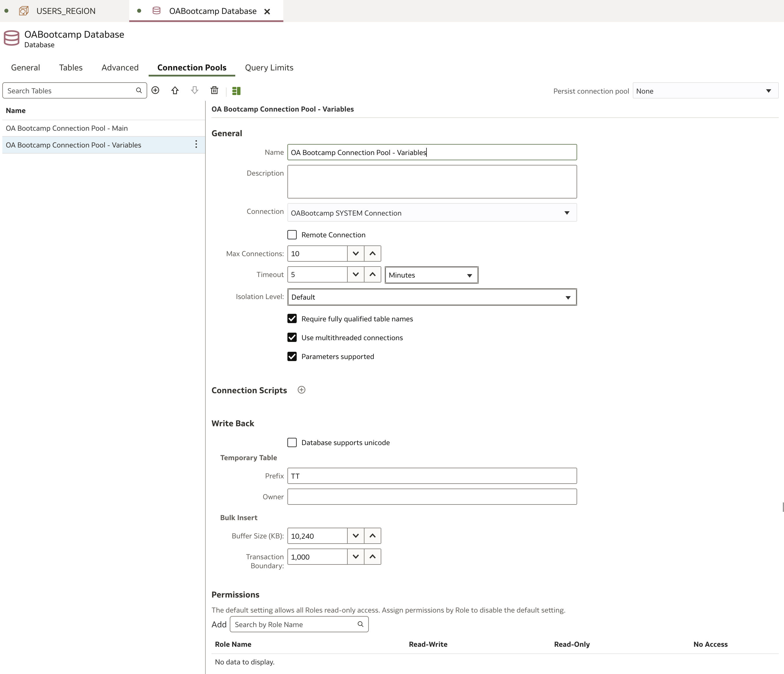Open the Persist connection pool dropdown
784x674 pixels.
(x=705, y=91)
